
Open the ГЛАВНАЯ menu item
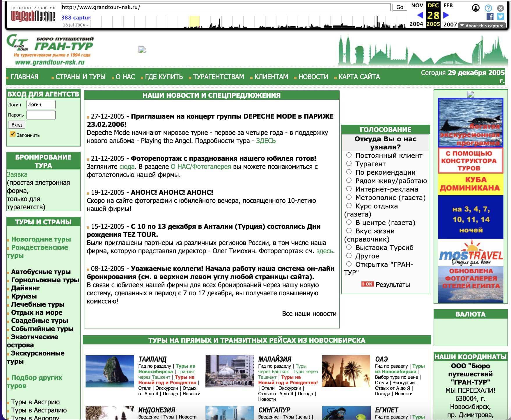click(x=24, y=77)
